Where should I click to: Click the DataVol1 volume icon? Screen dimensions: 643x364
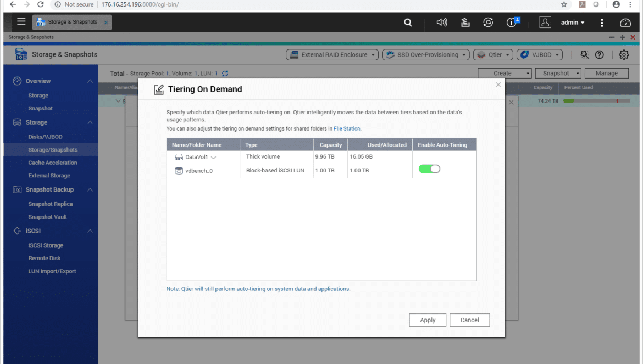click(179, 157)
